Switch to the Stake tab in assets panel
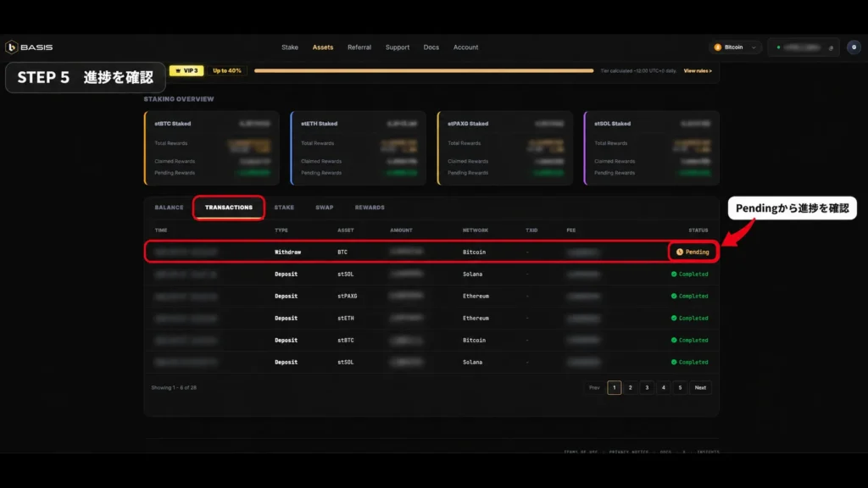Viewport: 868px width, 488px height. pyautogui.click(x=284, y=208)
